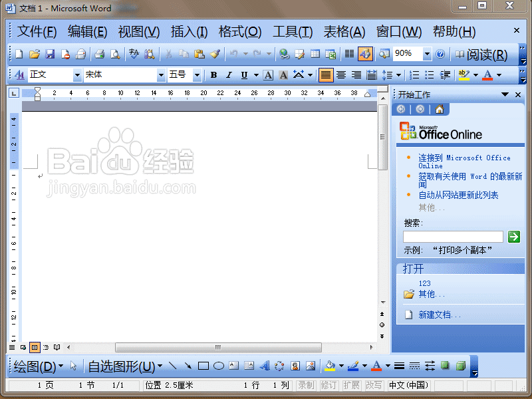Screen dimensions: 532x399
Task: Click the New blank document icon
Action: click(x=19, y=54)
